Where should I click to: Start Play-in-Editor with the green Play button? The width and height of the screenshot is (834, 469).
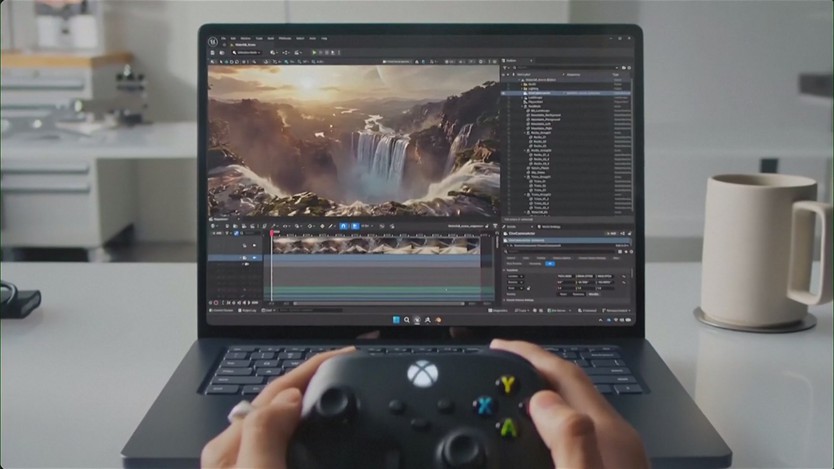(x=314, y=53)
